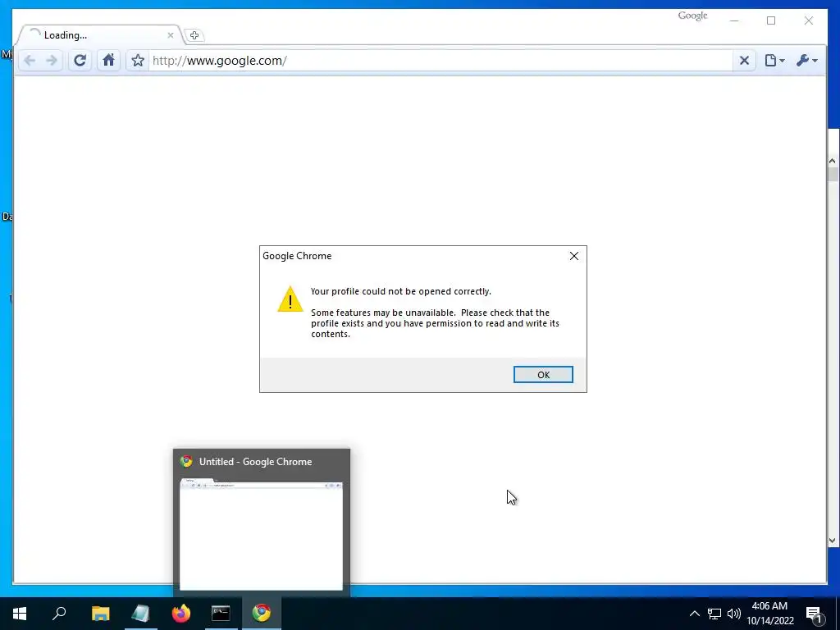Open the notification center icon

(x=814, y=614)
